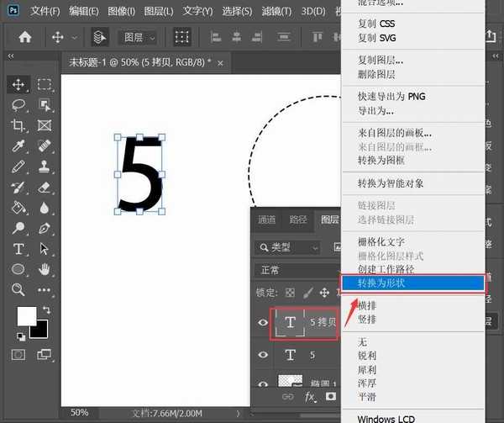Viewport: 504px width, 423px height.
Task: Select the Rectangular Marquee tool
Action: pos(45,85)
